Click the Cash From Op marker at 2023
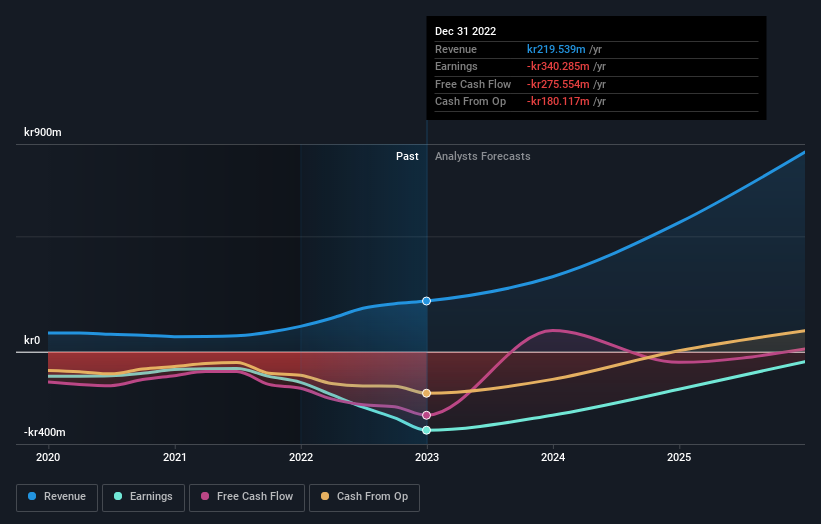Viewport: 821px width, 524px height. tap(426, 393)
